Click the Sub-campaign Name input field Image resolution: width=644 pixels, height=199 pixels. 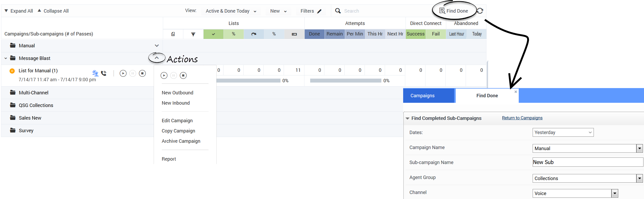tap(588, 162)
